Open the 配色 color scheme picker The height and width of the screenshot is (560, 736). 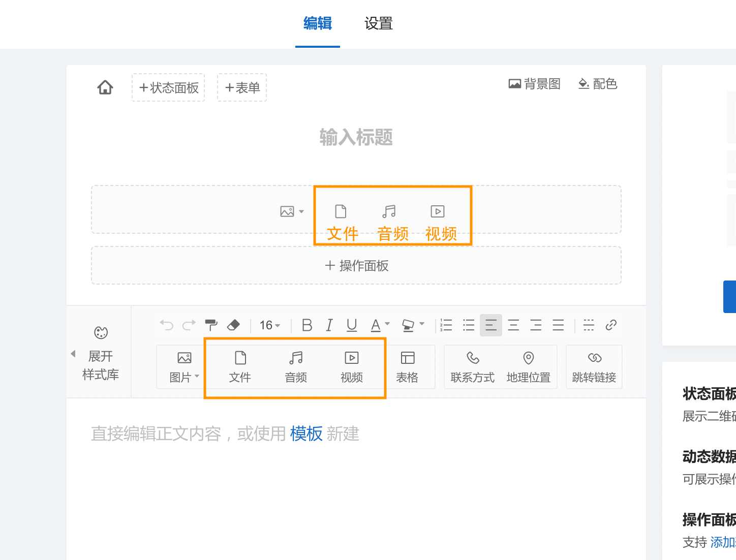598,84
